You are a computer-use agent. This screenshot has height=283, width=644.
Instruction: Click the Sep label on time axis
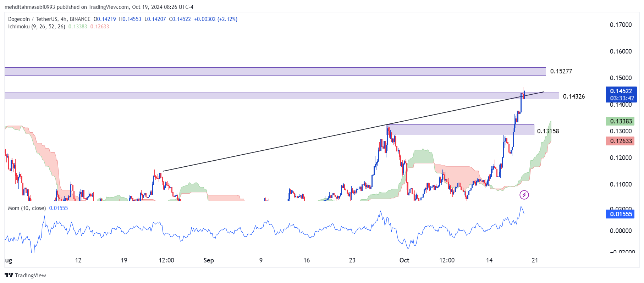tap(209, 260)
